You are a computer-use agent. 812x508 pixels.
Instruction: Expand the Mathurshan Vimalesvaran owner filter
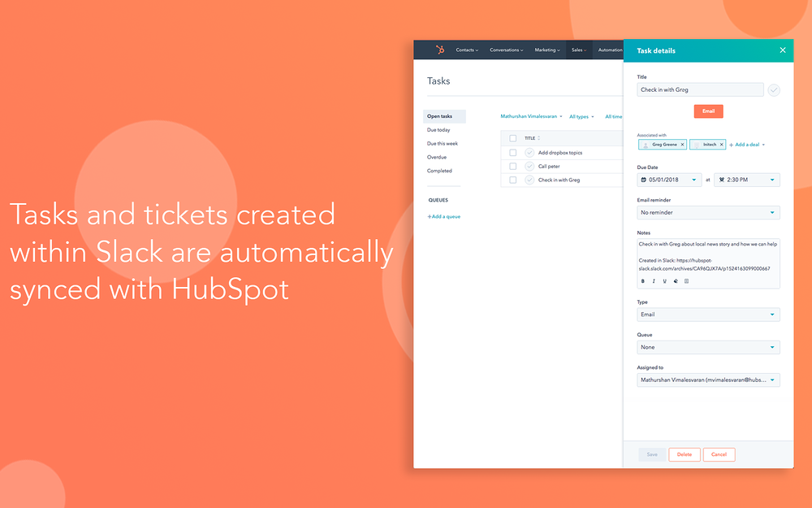click(x=531, y=116)
